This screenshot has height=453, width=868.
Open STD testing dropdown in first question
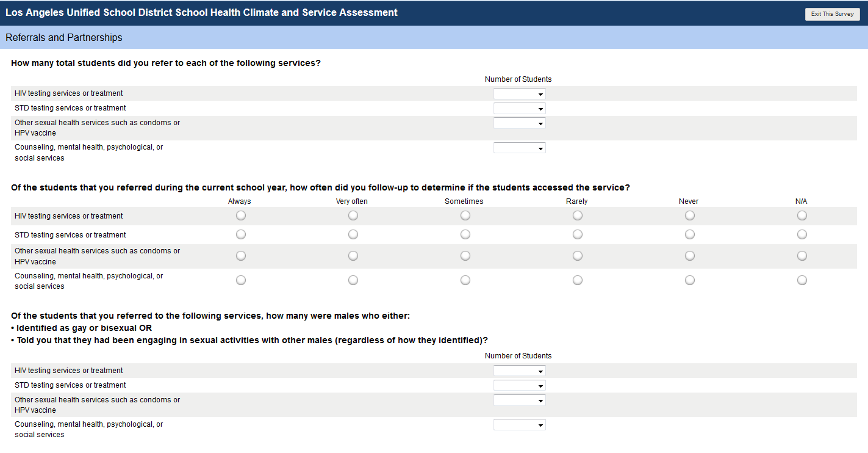tap(519, 109)
